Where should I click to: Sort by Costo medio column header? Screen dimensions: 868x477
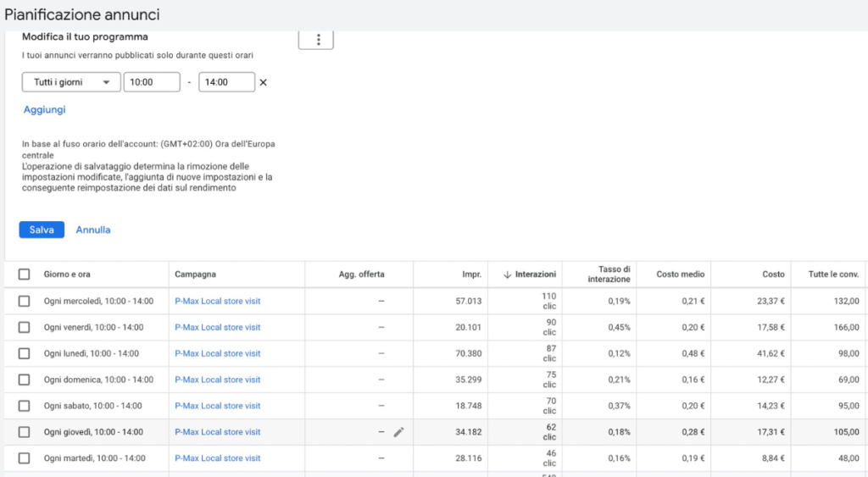(x=681, y=275)
